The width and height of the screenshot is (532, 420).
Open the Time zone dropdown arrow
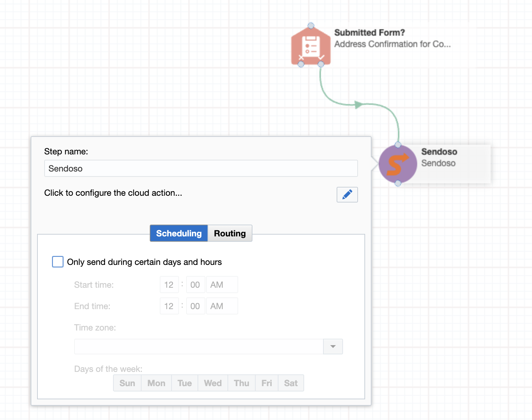pos(333,347)
